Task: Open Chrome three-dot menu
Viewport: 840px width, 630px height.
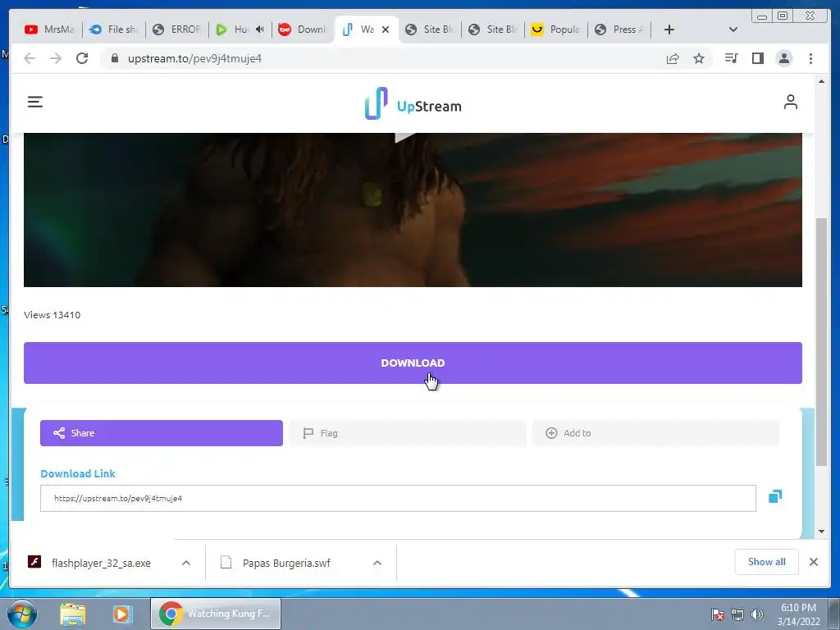Action: click(x=810, y=58)
